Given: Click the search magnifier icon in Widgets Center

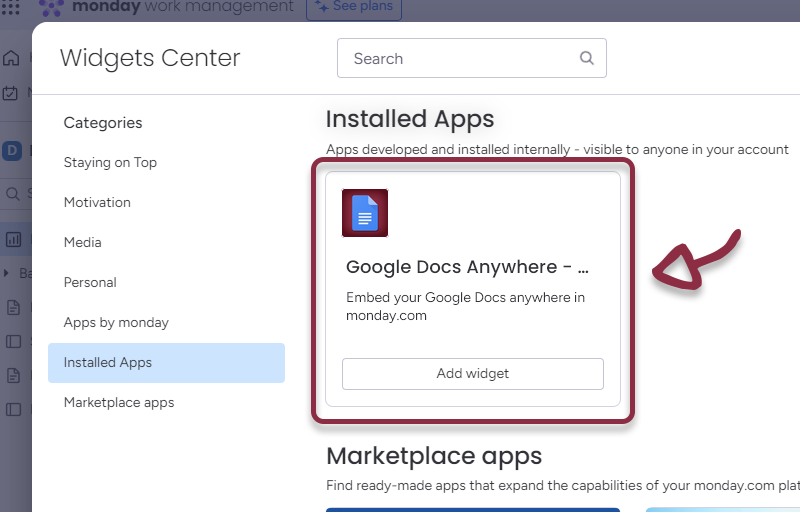Looking at the screenshot, I should [587, 58].
